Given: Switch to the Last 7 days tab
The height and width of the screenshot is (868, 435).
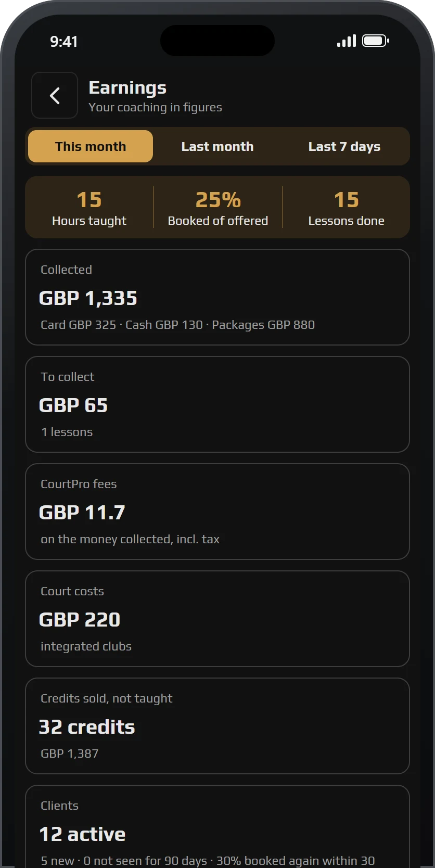Looking at the screenshot, I should pos(344,146).
